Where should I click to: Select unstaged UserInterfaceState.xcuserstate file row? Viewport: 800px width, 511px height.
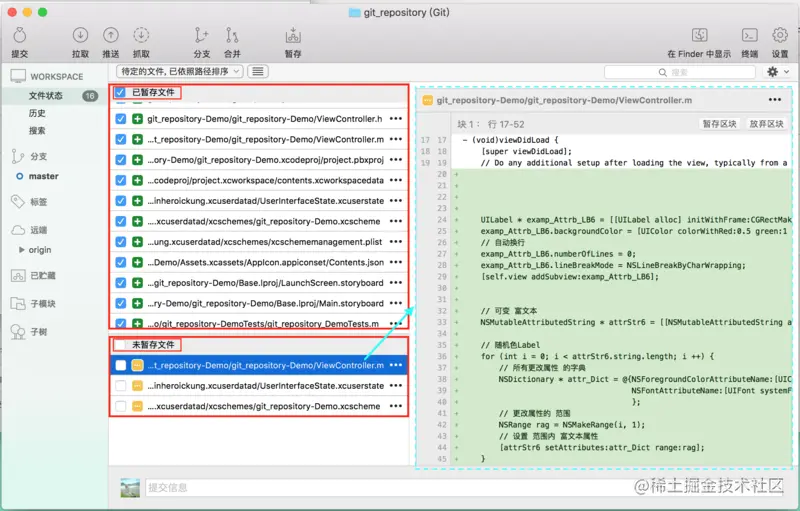(x=259, y=386)
